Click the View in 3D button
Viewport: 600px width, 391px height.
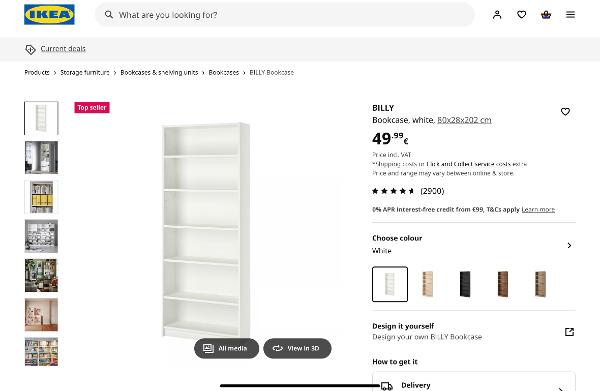pos(297,348)
